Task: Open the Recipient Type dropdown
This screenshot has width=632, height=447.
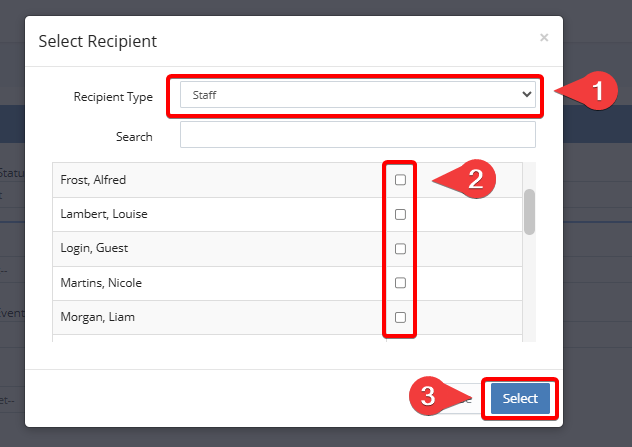Action: pos(357,94)
